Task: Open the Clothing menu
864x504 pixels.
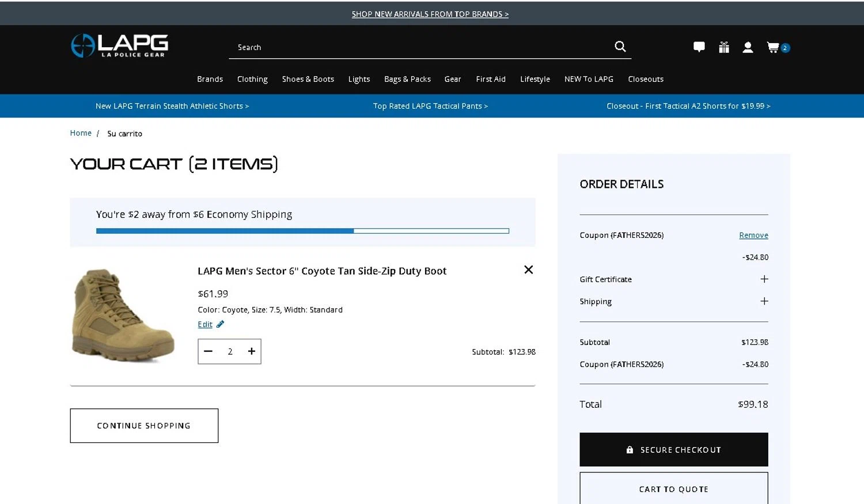Action: pyautogui.click(x=252, y=79)
